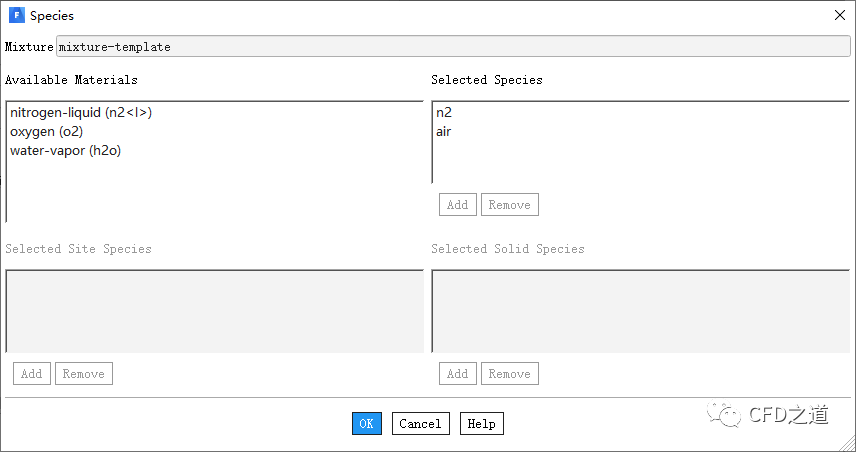Click the Mixture name field

point(453,47)
